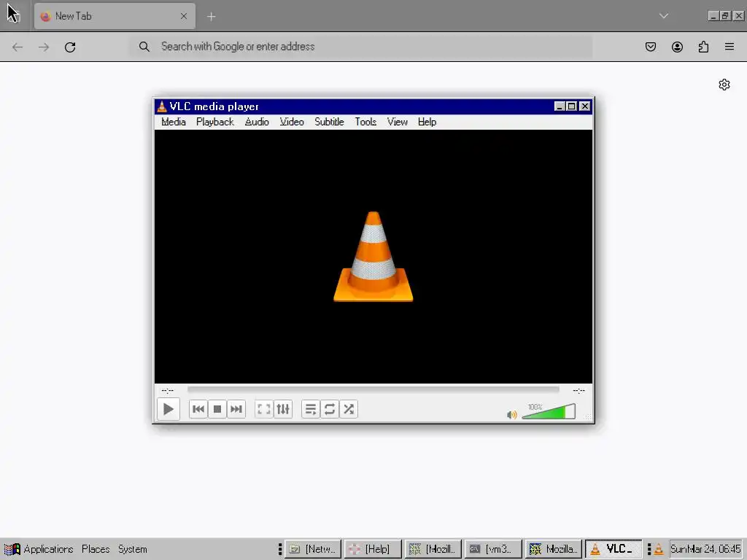The height and width of the screenshot is (560, 747).
Task: Open the VLC Tools menu
Action: [x=365, y=122]
